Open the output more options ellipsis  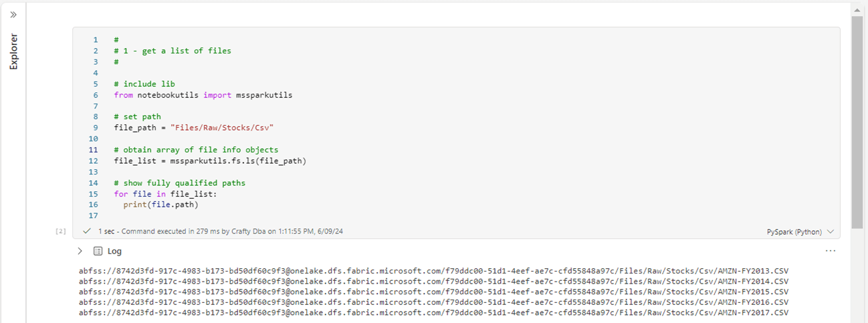click(830, 251)
